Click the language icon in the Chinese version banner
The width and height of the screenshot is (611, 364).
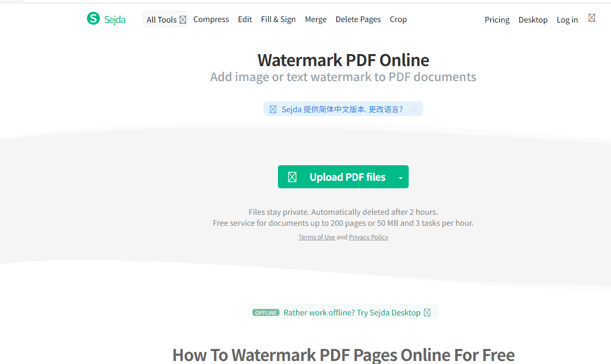click(x=273, y=109)
